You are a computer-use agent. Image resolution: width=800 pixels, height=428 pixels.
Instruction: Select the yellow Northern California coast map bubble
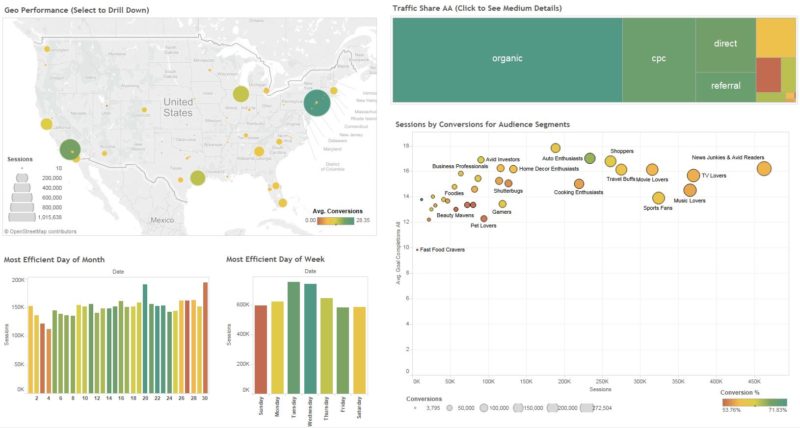click(46, 124)
